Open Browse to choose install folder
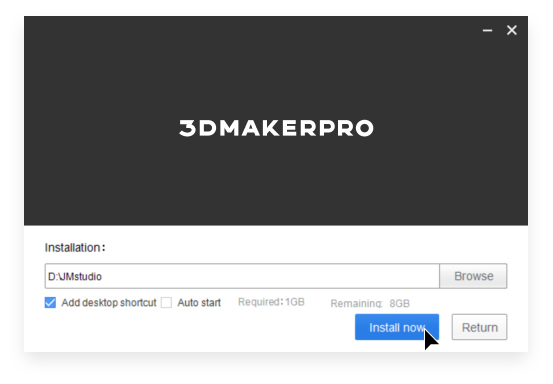The width and height of the screenshot is (553, 384). click(473, 276)
